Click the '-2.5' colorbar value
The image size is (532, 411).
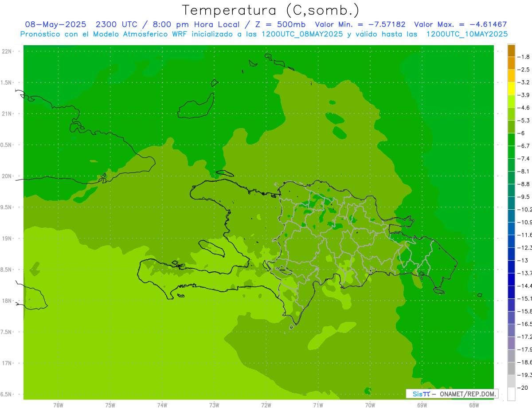524,70
